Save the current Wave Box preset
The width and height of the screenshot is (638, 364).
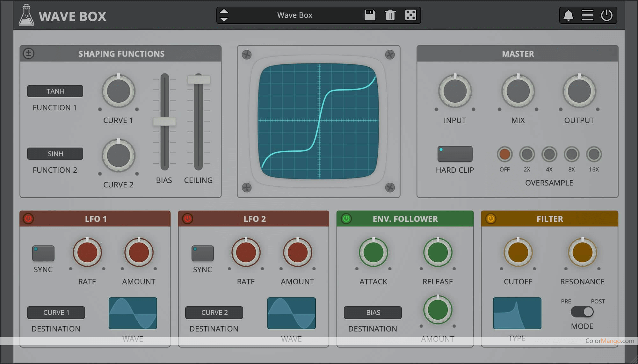370,15
